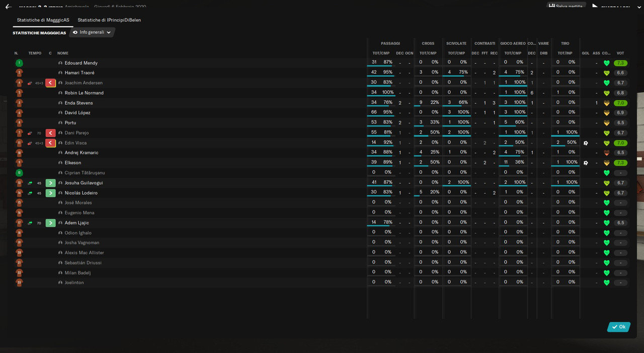Click the TIRO column group header

click(565, 43)
